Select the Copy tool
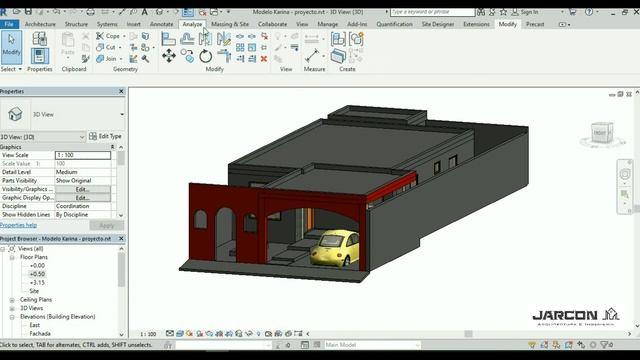640x360 pixels. (187, 56)
